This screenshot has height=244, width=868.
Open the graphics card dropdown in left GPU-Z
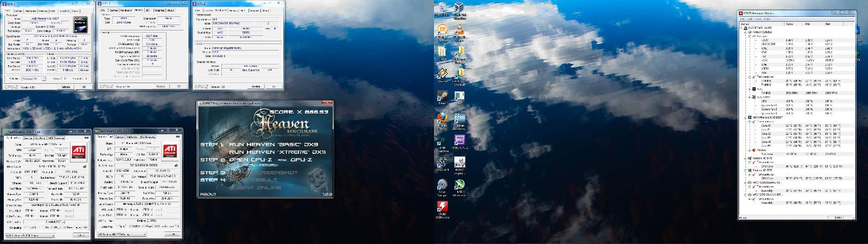[30, 236]
